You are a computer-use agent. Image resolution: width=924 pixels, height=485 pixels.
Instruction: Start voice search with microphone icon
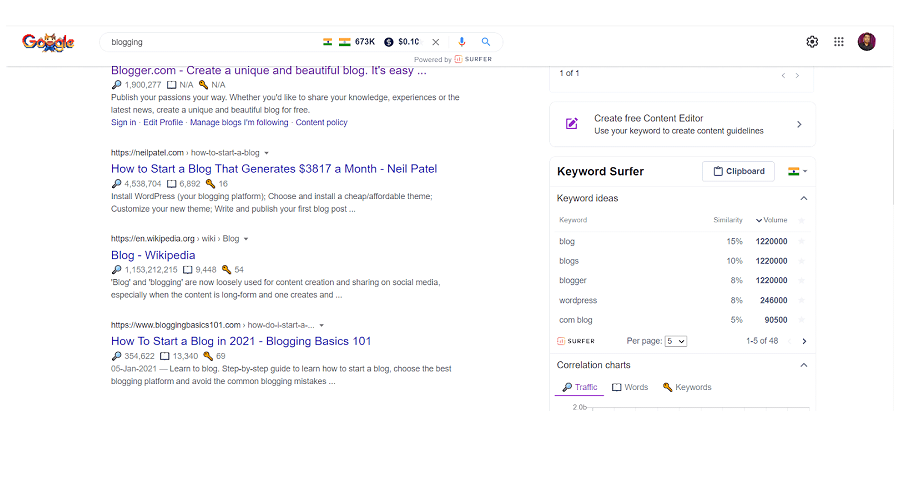462,42
